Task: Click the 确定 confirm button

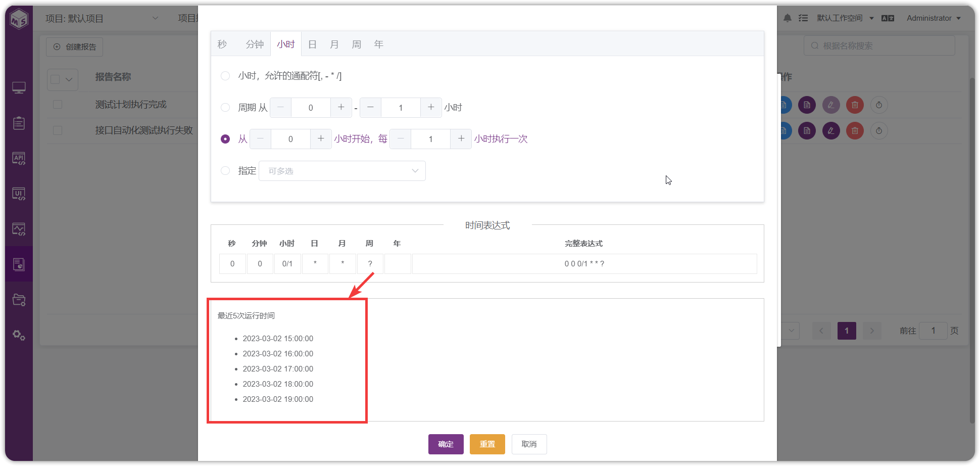Action: tap(446, 444)
